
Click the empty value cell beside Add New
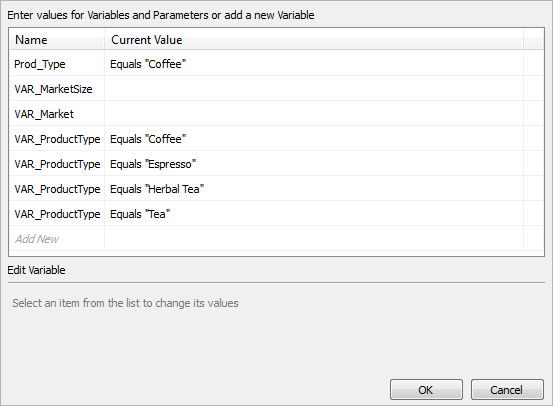pos(314,239)
